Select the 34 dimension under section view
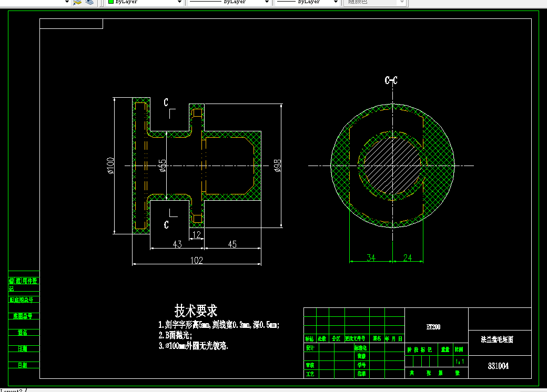The image size is (547, 392). click(x=371, y=257)
